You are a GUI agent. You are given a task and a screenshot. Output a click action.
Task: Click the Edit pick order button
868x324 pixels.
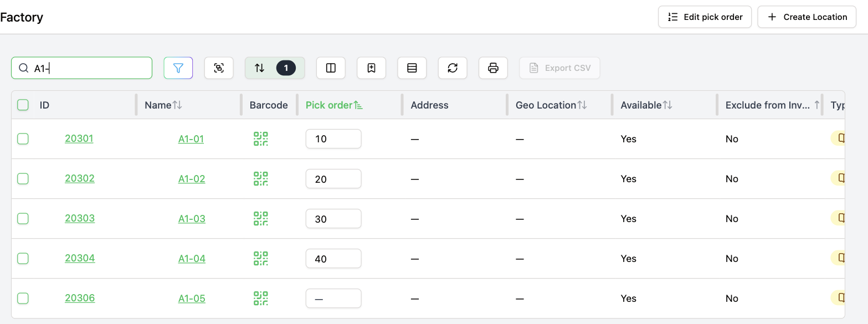tap(705, 17)
